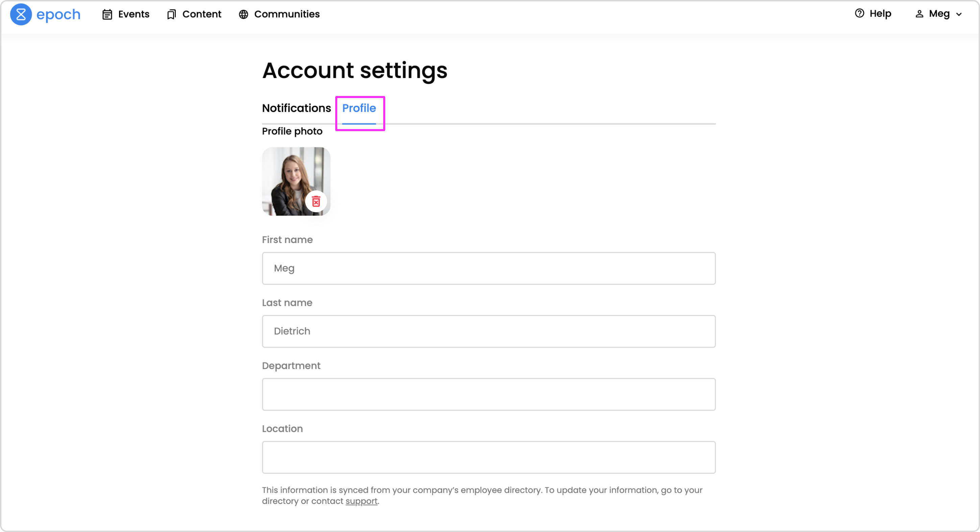Delete profile photo with trash icon
This screenshot has height=532, width=980.
[x=316, y=201]
